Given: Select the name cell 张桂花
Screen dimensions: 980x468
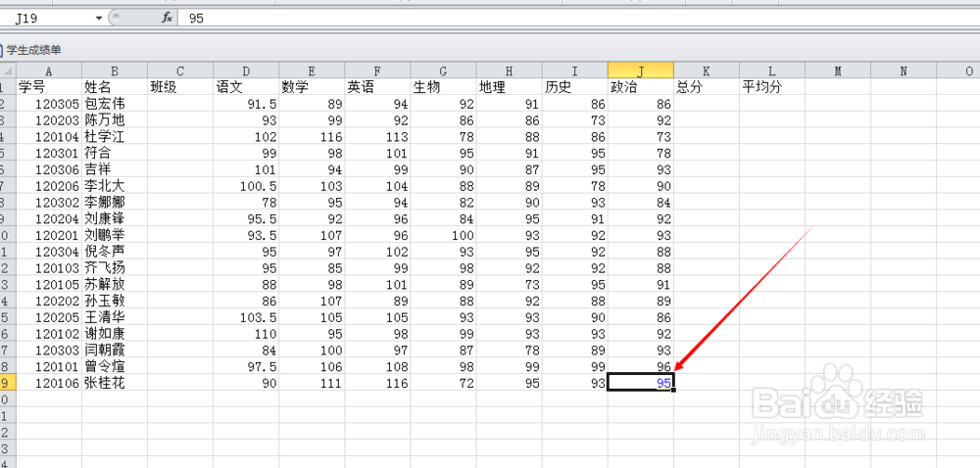Looking at the screenshot, I should pos(115,383).
